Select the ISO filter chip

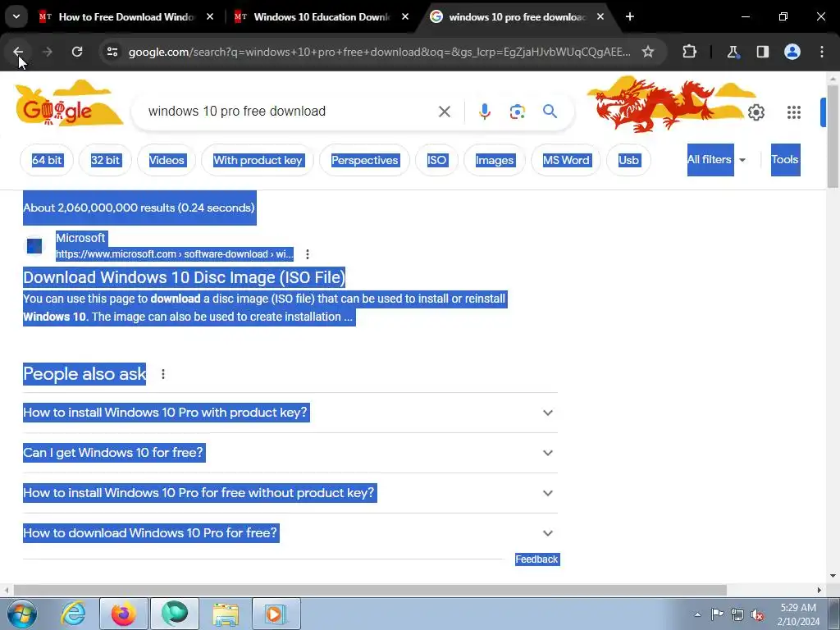436,160
